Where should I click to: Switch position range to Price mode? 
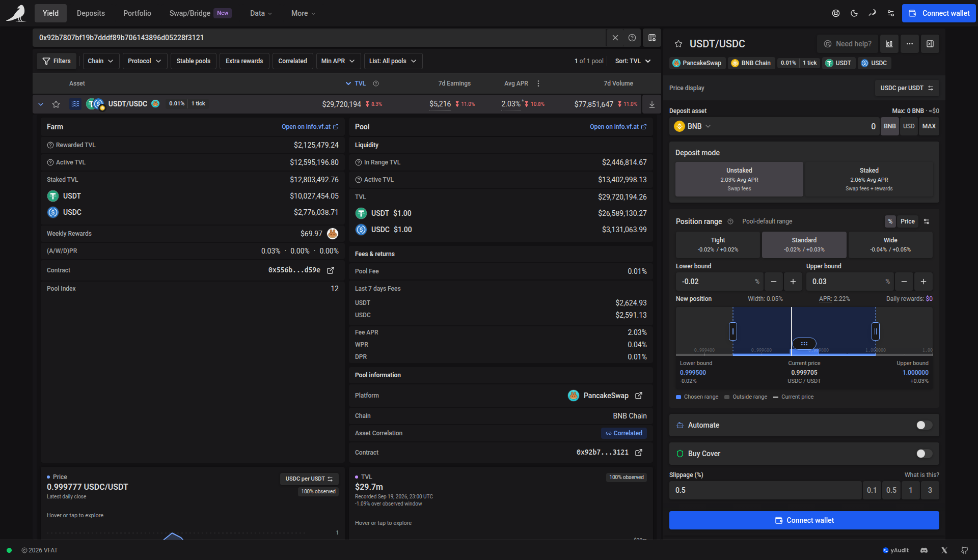pos(907,221)
